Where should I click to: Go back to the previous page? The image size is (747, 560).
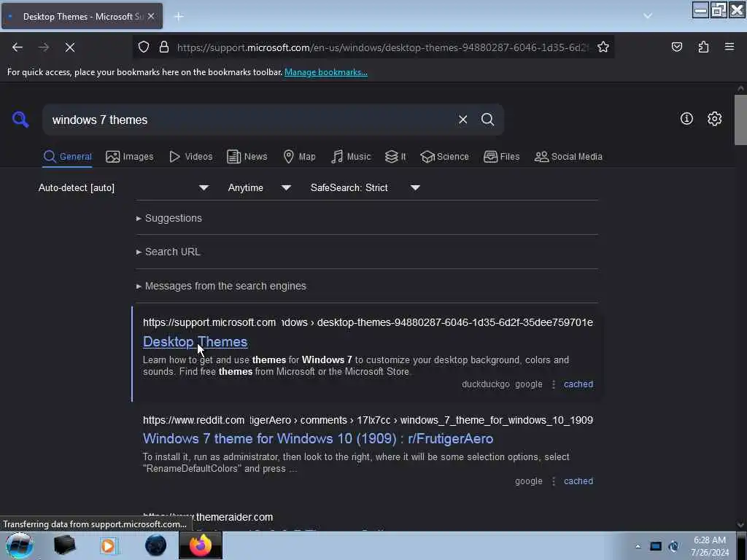tap(18, 47)
